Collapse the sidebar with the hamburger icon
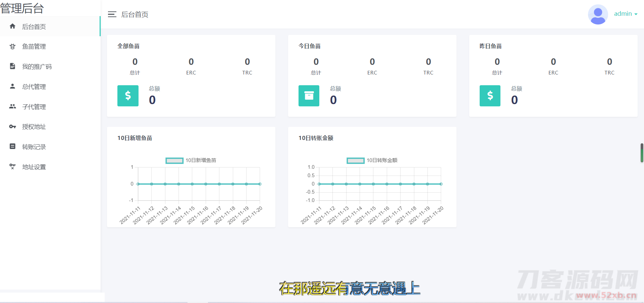 click(x=112, y=14)
